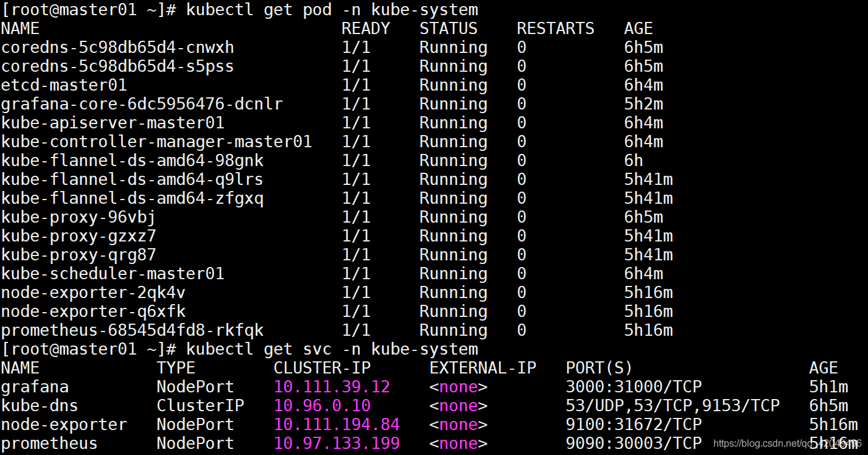Click age 6h of kube-flannel-ds-amd64-98gnk
Image resolution: width=868 pixels, height=455 pixels.
pyautogui.click(x=634, y=161)
